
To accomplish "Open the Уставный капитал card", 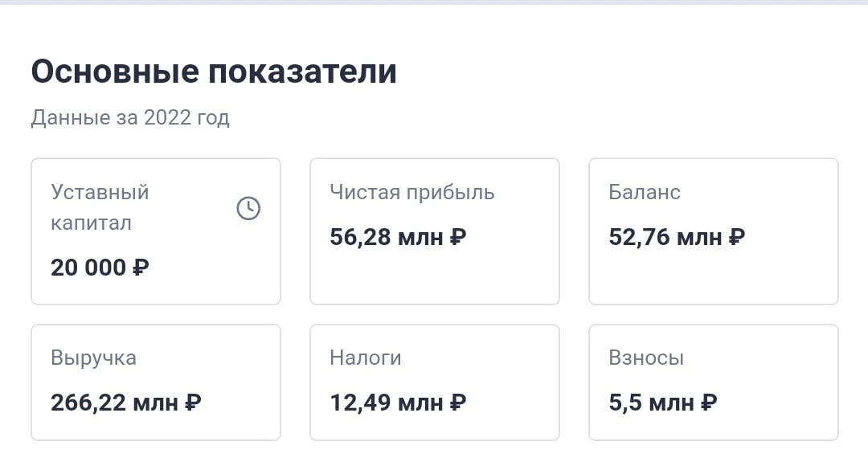I will (156, 231).
